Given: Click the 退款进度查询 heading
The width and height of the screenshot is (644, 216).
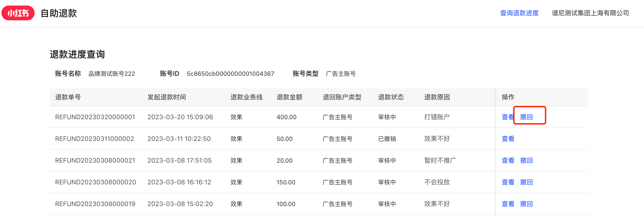Looking at the screenshot, I should coord(77,54).
